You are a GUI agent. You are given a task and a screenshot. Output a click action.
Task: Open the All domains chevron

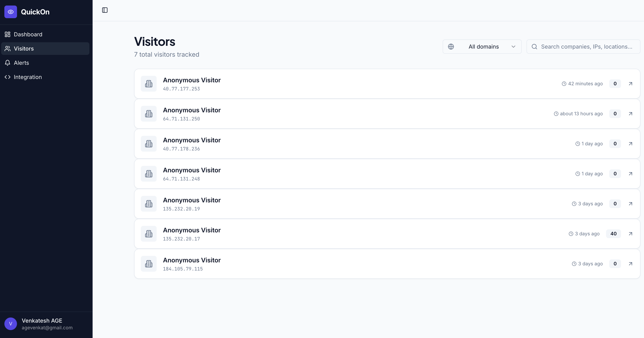513,47
